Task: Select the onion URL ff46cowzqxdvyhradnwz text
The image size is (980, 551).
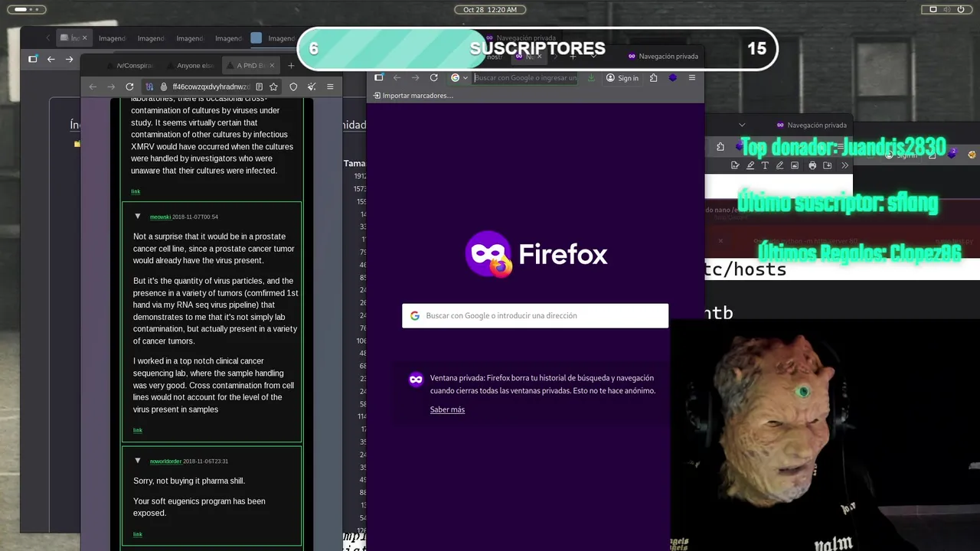Action: pos(211,87)
